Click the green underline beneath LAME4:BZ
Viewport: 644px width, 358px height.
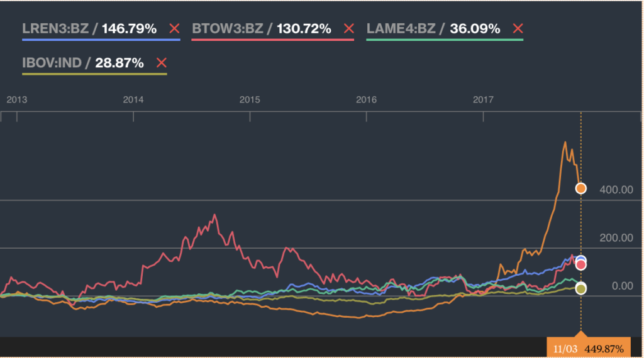click(444, 40)
